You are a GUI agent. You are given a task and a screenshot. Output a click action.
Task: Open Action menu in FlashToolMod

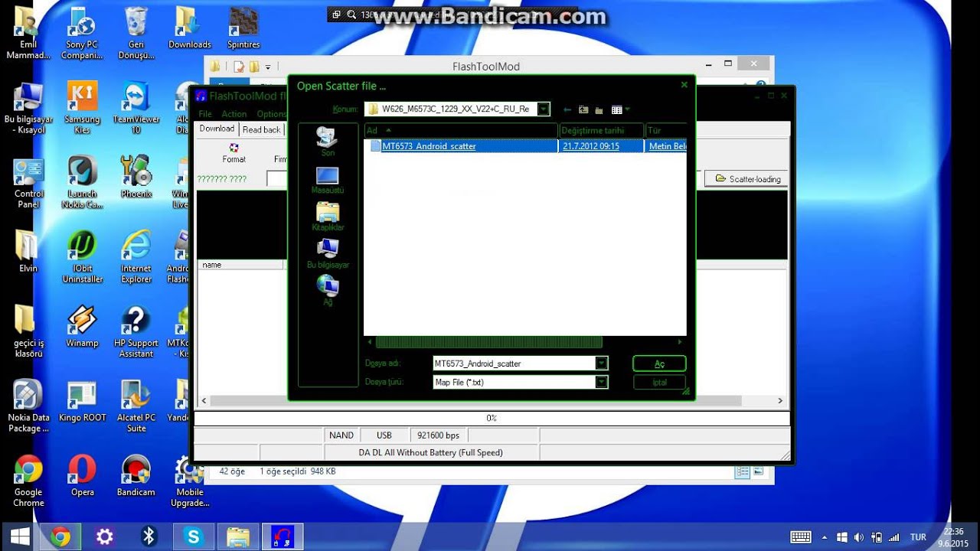[x=234, y=114]
